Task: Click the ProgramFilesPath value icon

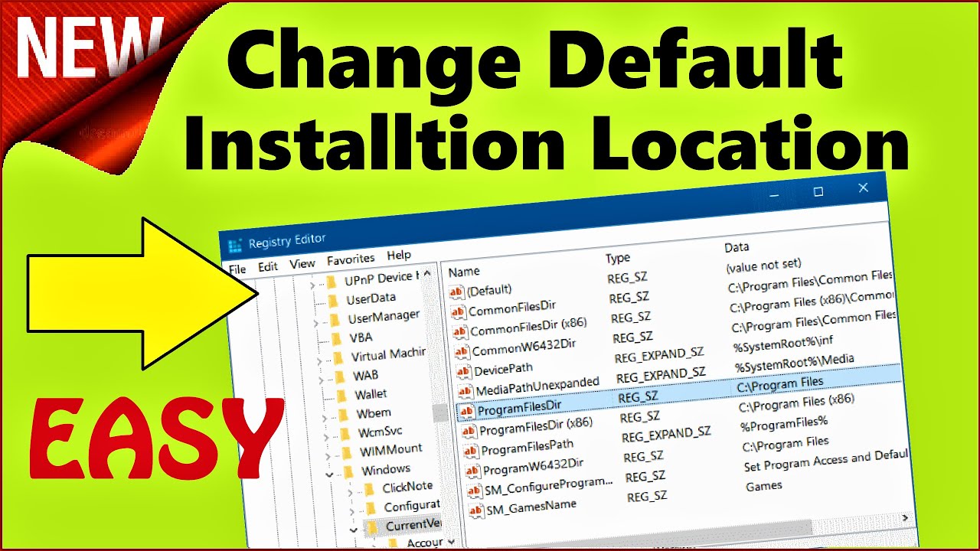Action: click(470, 451)
